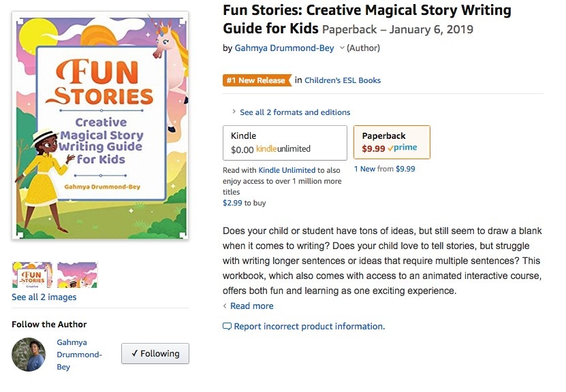
Task: Click the 1 New from $9.99 link
Action: click(x=384, y=169)
